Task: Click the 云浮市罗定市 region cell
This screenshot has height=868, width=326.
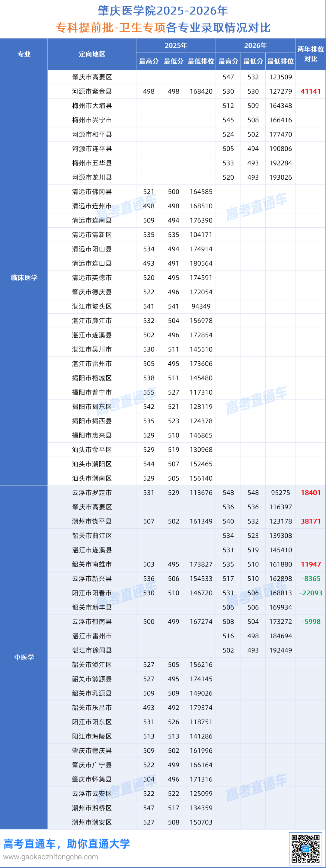Action: [x=92, y=493]
